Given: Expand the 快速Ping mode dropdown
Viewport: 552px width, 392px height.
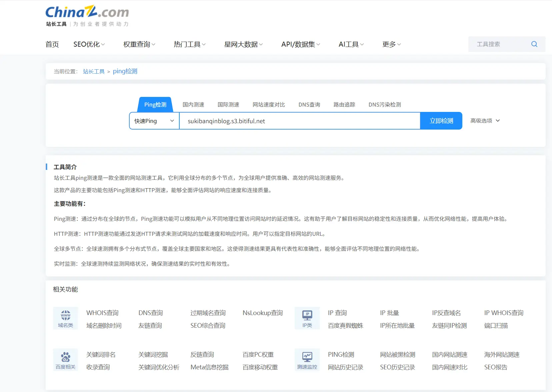Looking at the screenshot, I should point(154,121).
